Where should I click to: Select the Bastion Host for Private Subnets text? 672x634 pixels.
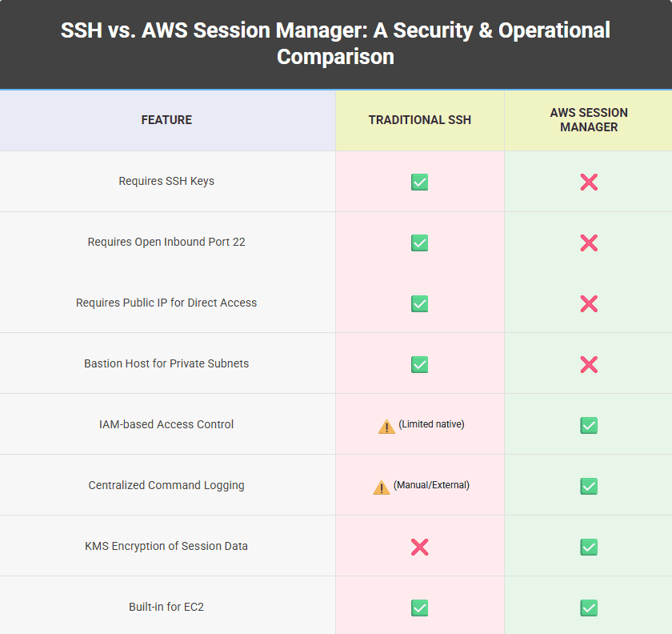point(166,363)
